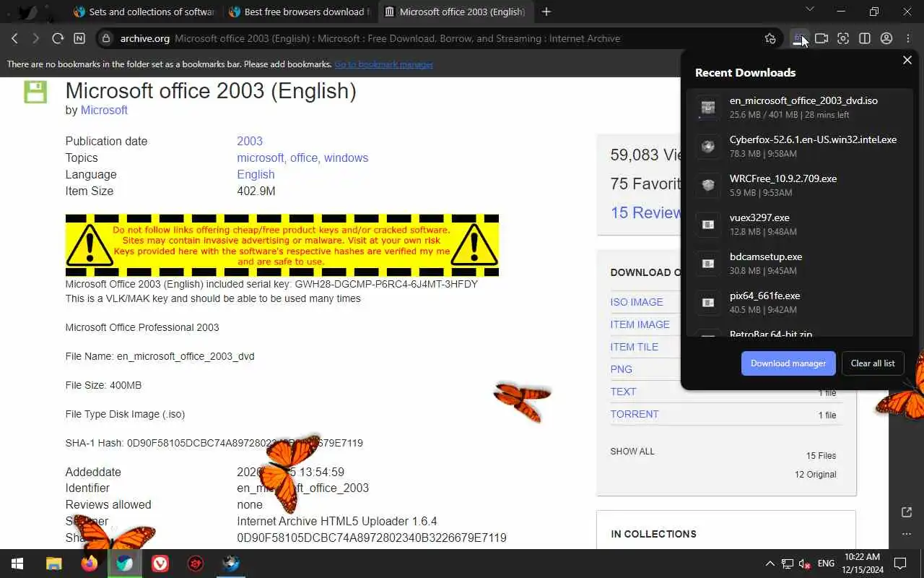Open vuex3297.exe from recent downloads
Screen dimensions: 924x578
(800, 224)
